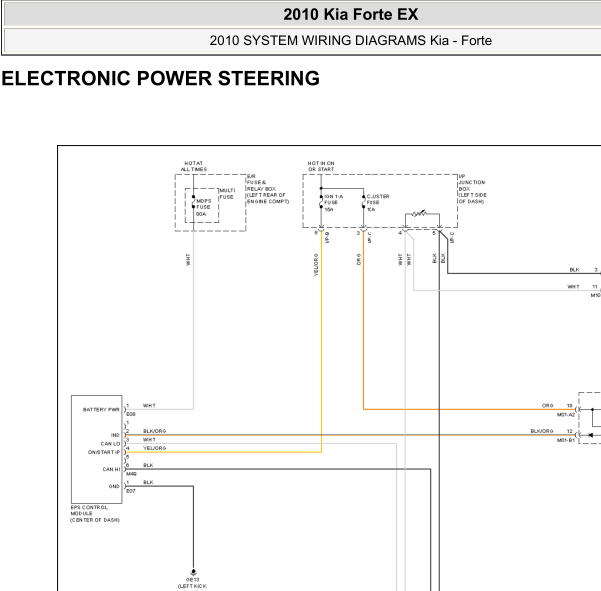Select the MDPS FUSE label
The image size is (601, 591).
(204, 207)
